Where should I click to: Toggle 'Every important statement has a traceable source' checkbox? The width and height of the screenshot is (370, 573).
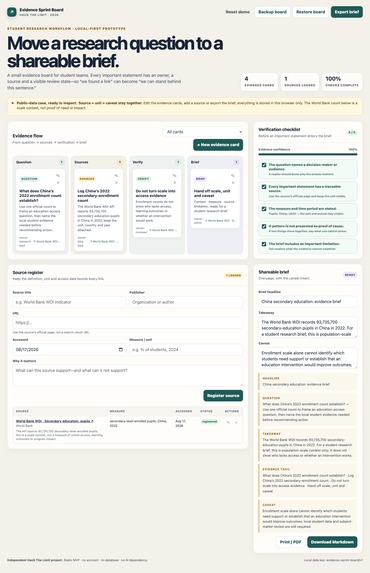[x=264, y=187]
